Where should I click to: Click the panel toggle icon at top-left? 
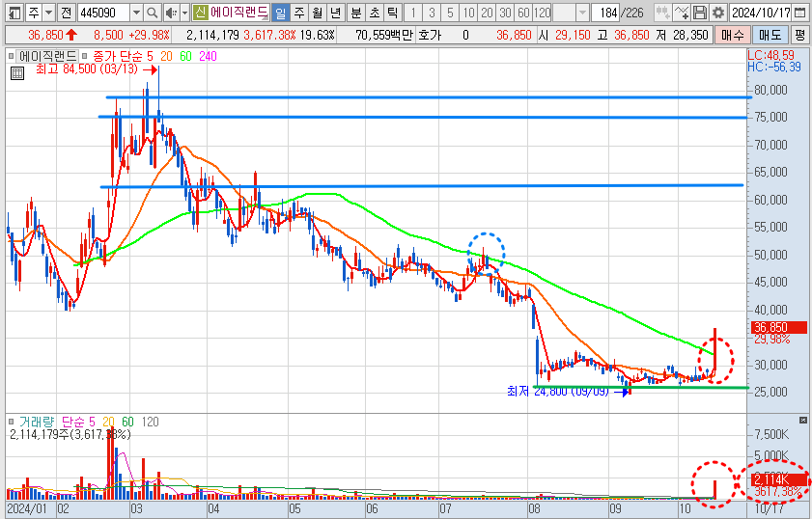pyautogui.click(x=14, y=13)
